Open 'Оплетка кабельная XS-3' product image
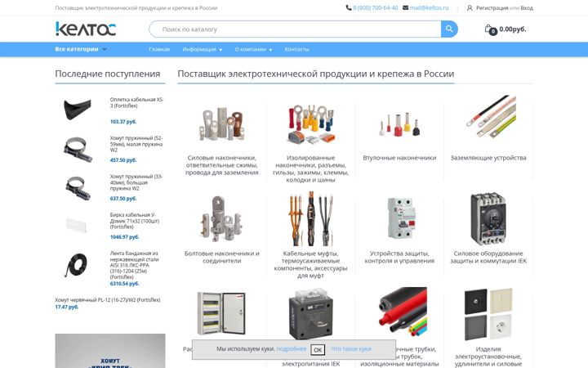Image resolution: width=588 pixels, height=368 pixels. point(78,109)
